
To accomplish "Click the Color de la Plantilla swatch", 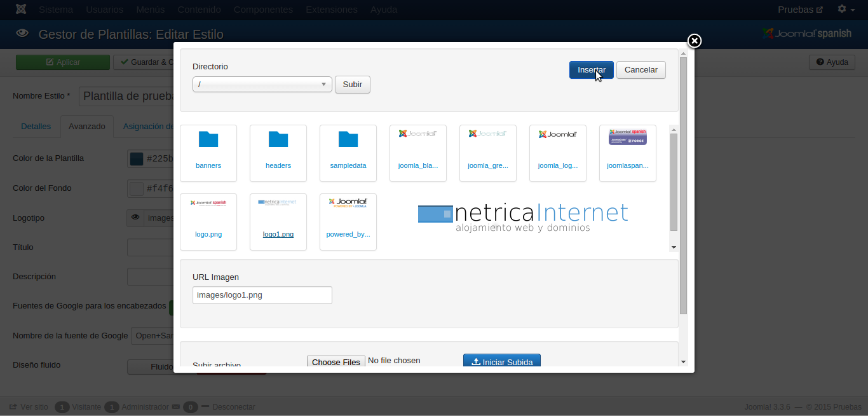I will click(136, 159).
